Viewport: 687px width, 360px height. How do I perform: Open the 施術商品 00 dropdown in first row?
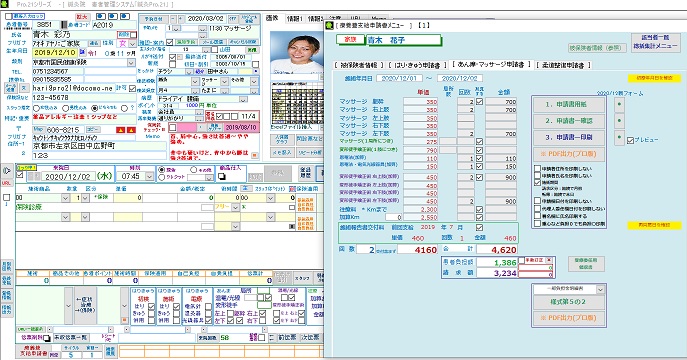click(x=65, y=198)
